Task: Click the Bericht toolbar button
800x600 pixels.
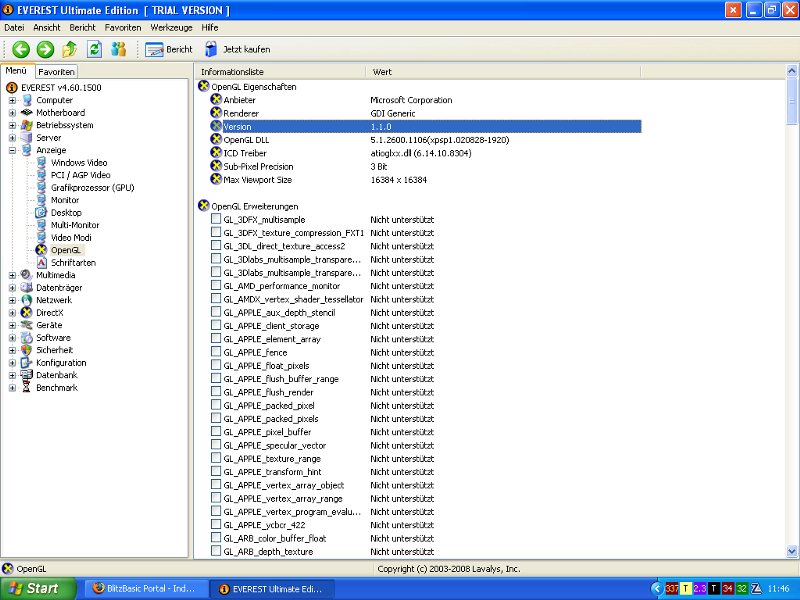Action: pyautogui.click(x=169, y=49)
